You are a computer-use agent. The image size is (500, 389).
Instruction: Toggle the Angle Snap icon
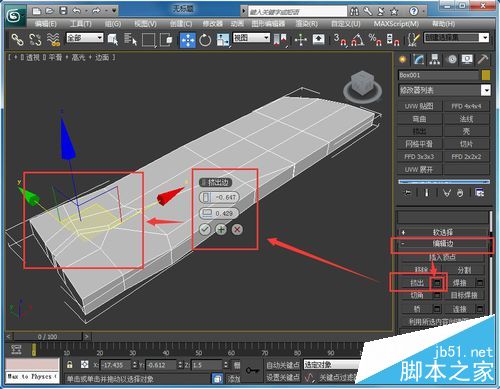[358, 40]
